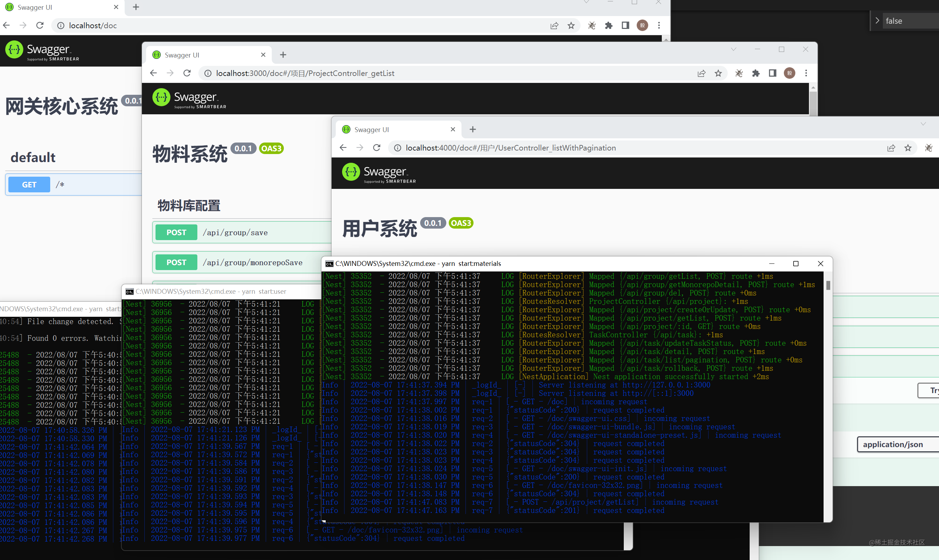Open new tab in the localhost:4000 window
The image size is (939, 560).
pos(473,129)
